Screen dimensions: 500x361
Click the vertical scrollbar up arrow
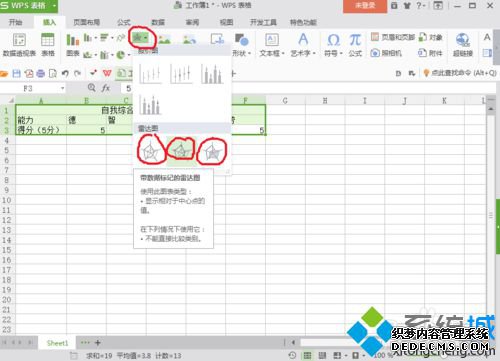click(491, 109)
